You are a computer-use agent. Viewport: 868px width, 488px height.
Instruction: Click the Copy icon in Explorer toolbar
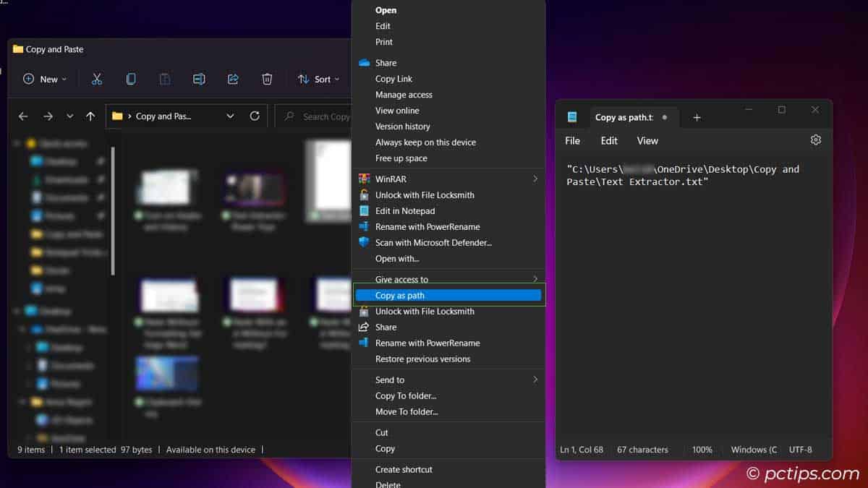click(x=131, y=79)
